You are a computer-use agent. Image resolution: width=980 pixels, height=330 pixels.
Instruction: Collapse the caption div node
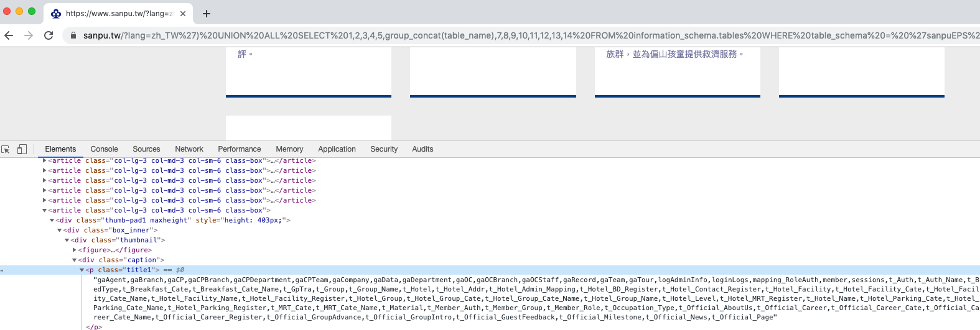74,260
